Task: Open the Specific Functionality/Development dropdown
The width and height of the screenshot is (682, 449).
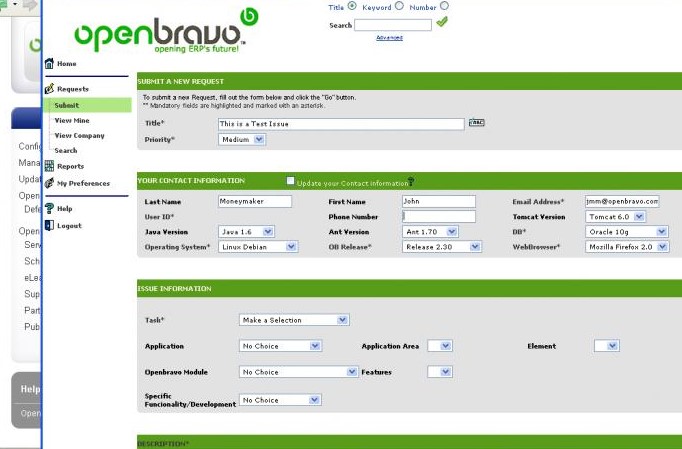Action: pos(280,400)
